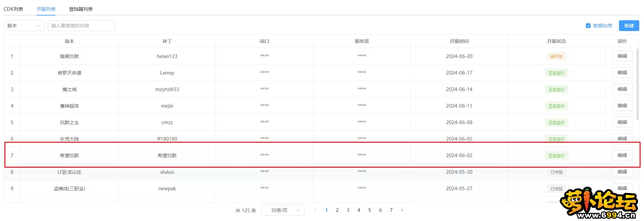Toggle the 数据加密 checkbox
This screenshot has height=221, width=644.
[588, 26]
